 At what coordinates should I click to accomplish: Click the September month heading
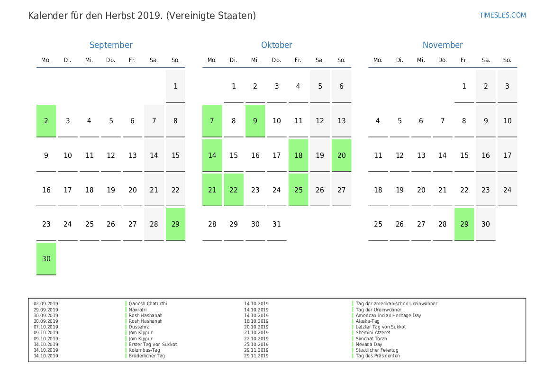point(111,45)
